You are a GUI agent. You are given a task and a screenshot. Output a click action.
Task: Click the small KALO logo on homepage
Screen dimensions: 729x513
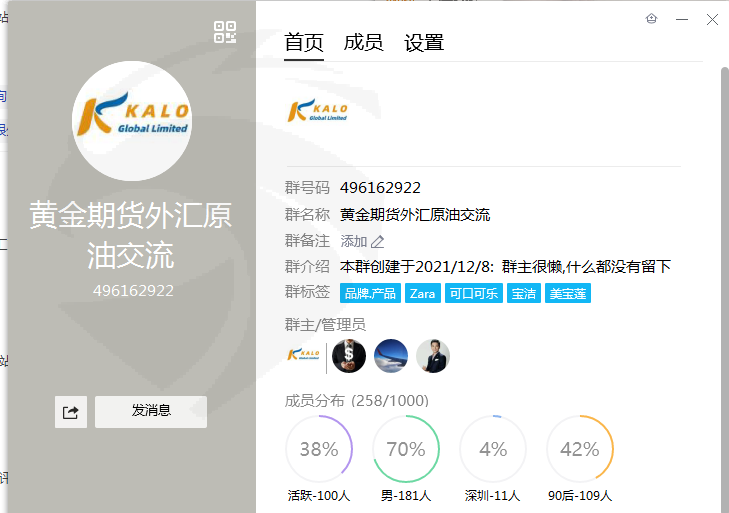[318, 111]
